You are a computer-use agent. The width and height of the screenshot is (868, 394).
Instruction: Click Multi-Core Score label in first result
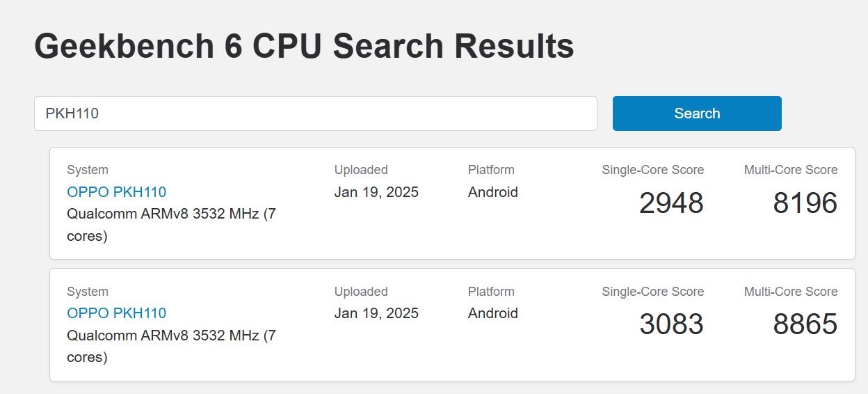click(x=791, y=170)
